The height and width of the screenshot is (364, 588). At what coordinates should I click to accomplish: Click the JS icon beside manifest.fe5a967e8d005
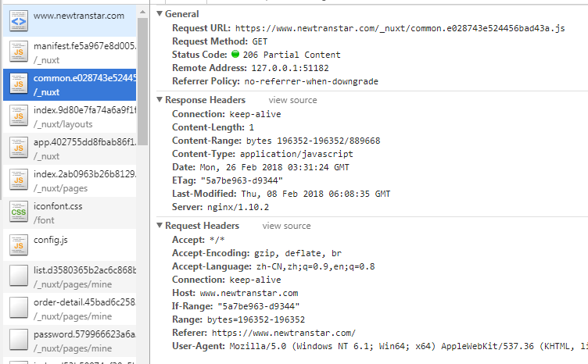[19, 52]
